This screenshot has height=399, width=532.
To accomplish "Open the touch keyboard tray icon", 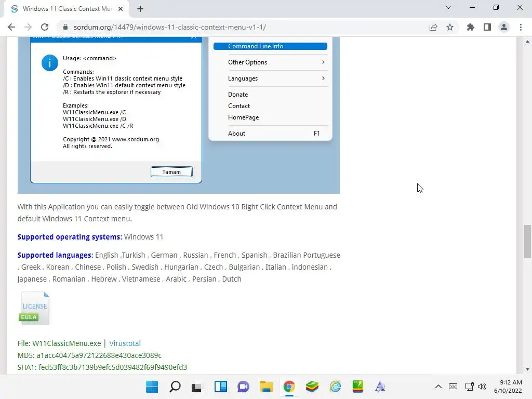I will coord(453,387).
